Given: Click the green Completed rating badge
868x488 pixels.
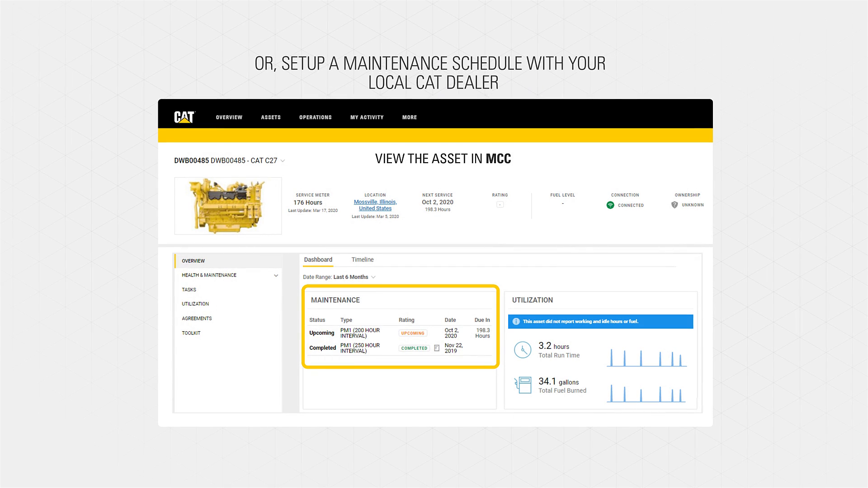Looking at the screenshot, I should 414,348.
